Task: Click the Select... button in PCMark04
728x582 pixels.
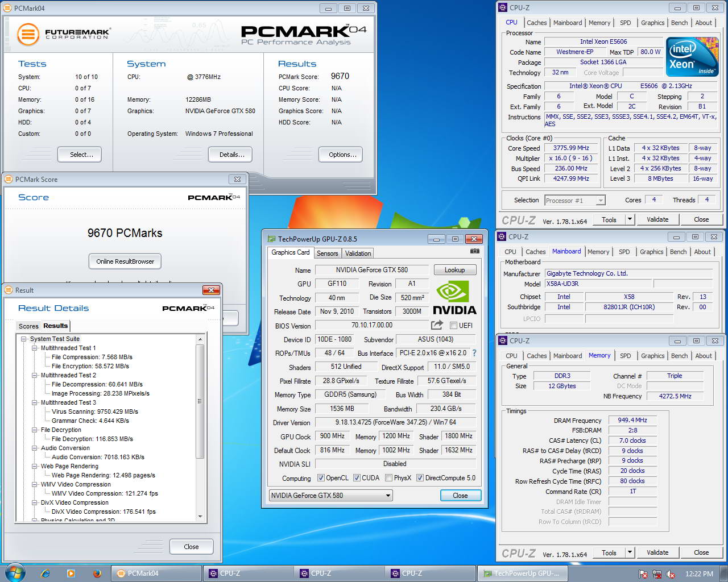Action: click(x=80, y=155)
